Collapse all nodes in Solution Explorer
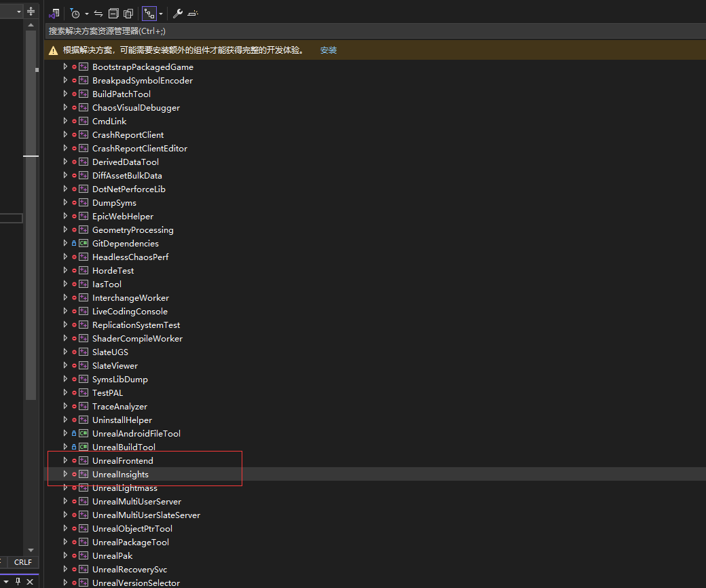Screen dimensions: 706x588 point(113,14)
